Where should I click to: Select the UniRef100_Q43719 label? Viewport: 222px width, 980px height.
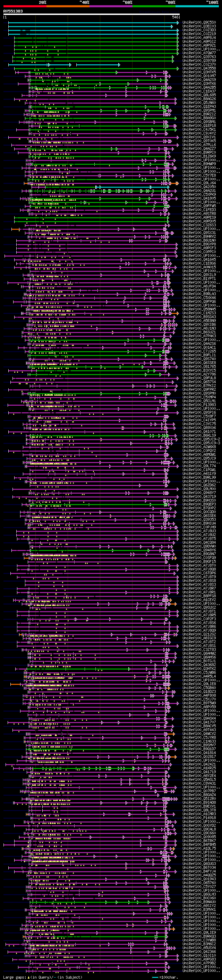tap(199, 496)
